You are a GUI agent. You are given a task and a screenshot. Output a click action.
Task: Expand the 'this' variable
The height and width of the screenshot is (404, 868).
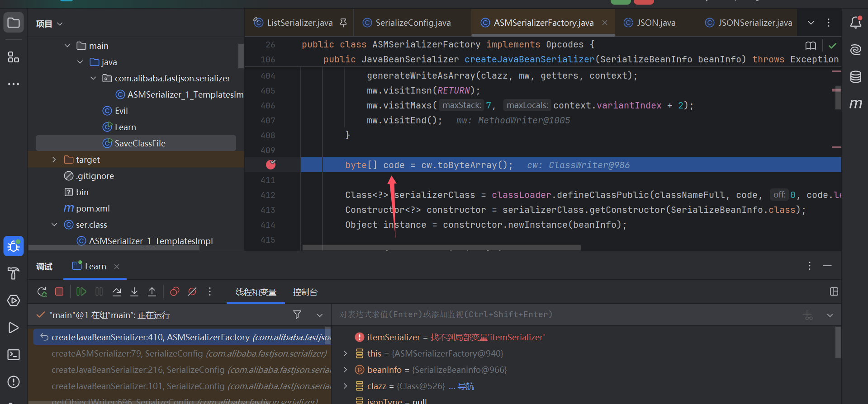tap(346, 353)
